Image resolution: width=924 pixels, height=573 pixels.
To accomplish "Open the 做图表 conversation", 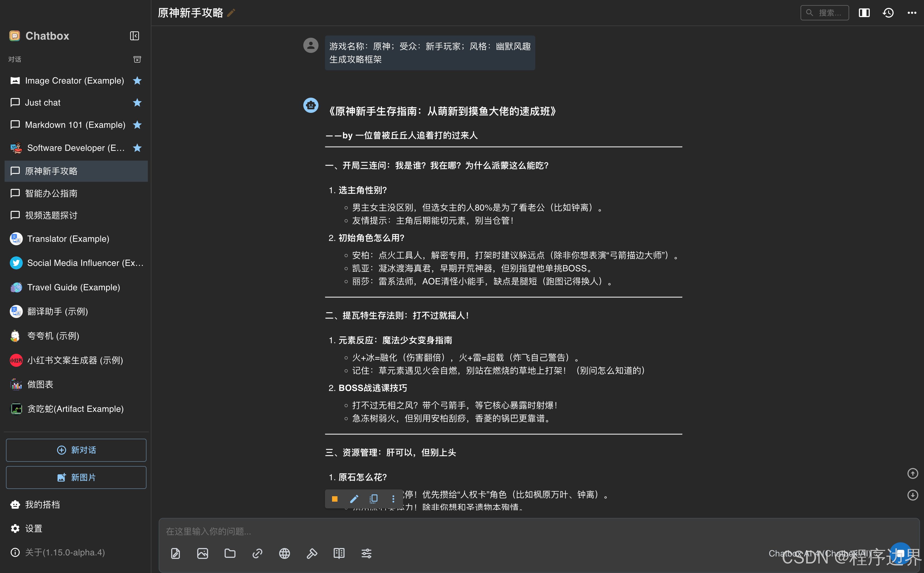I will tap(76, 385).
